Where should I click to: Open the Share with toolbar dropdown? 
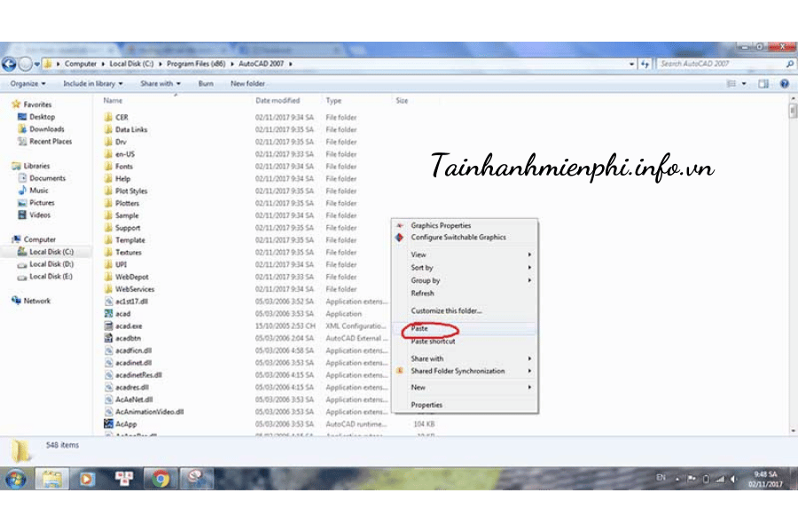(160, 83)
